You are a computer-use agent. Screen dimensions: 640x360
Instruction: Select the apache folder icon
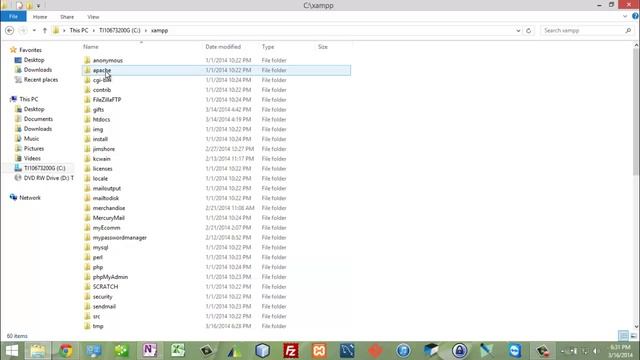point(87,70)
